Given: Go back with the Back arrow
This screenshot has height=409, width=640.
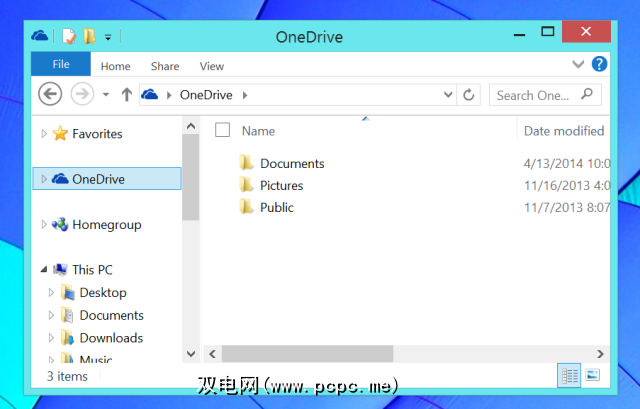Looking at the screenshot, I should pyautogui.click(x=50, y=94).
